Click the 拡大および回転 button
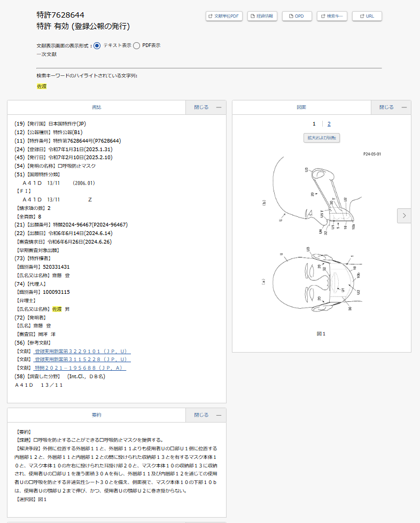Viewport: 420px width, 523px height. [x=322, y=138]
